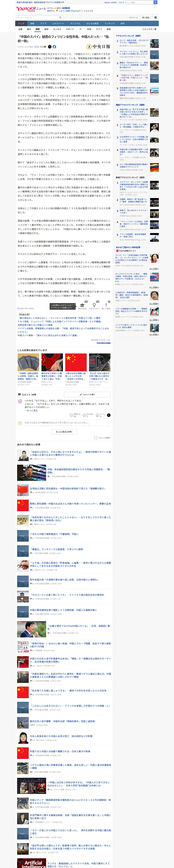This screenshot has width=174, height=868.
Task: Open article 7月から中国で携帯電話の「不審検問」
Action: 54,534
